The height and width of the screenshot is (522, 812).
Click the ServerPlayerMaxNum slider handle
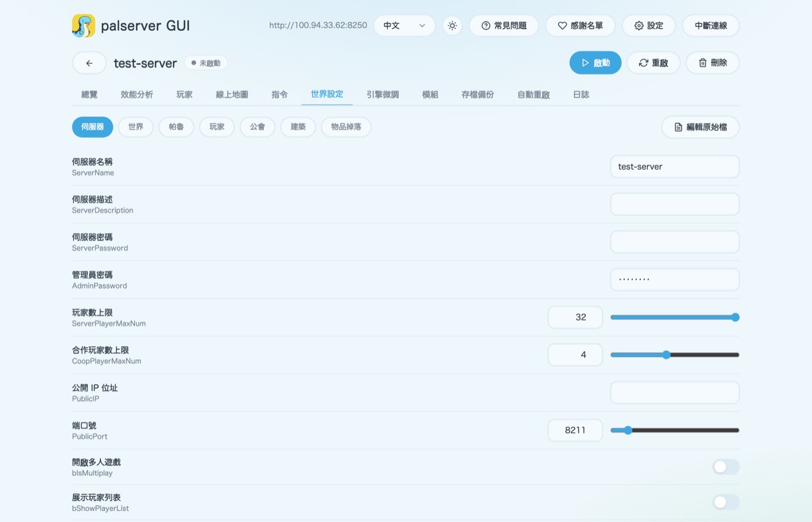(x=735, y=318)
